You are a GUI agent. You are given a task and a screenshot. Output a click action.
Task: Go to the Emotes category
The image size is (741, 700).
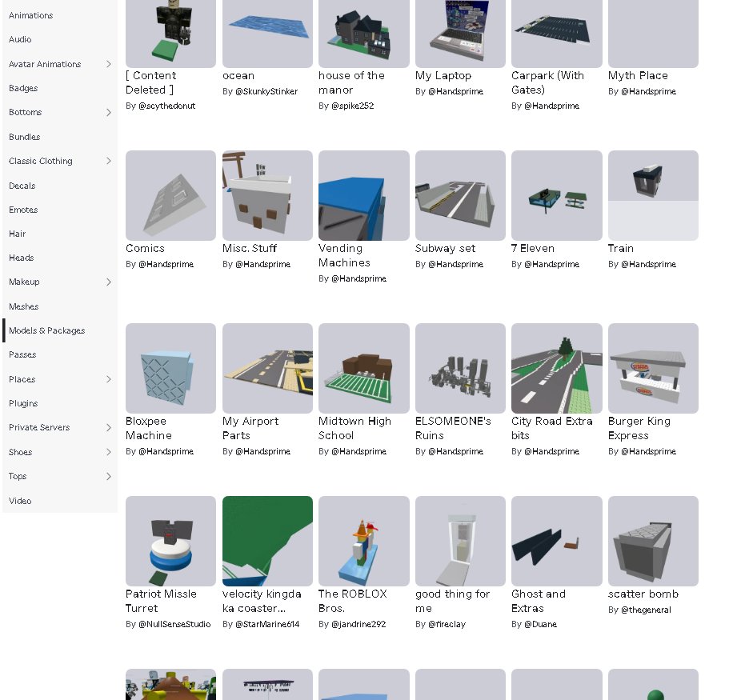pyautogui.click(x=23, y=210)
